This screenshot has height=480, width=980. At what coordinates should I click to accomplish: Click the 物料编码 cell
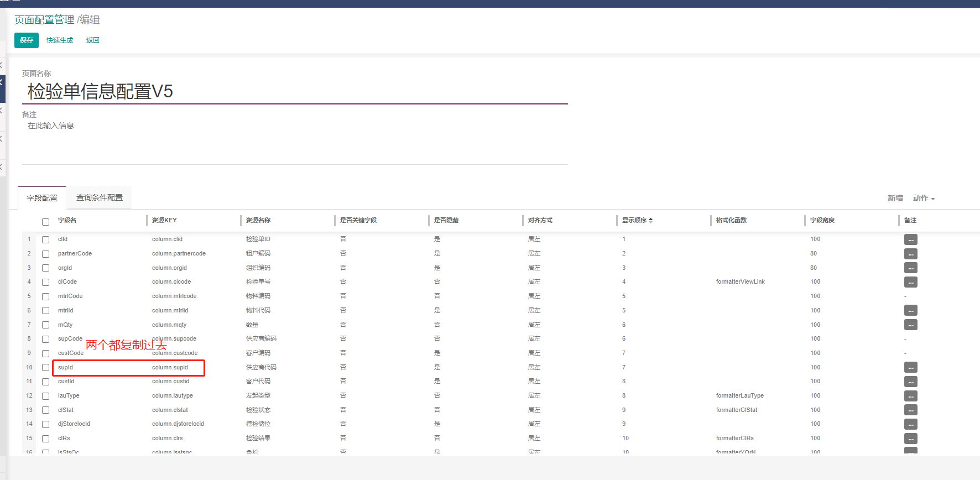(258, 296)
